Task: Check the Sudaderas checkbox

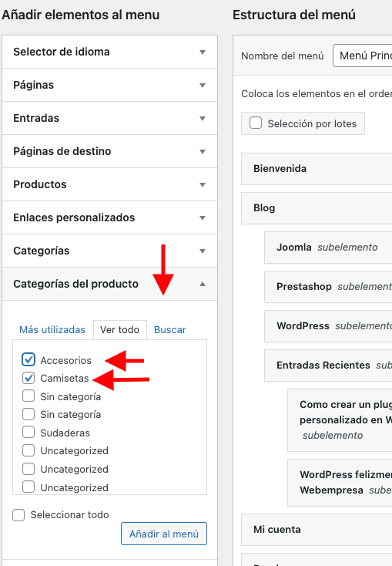Action: point(28,432)
